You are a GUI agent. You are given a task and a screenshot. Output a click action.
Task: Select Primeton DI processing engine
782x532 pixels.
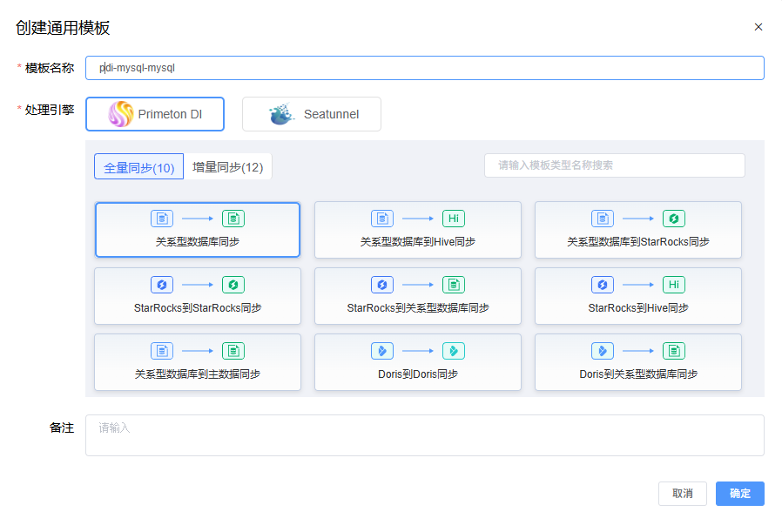[155, 114]
